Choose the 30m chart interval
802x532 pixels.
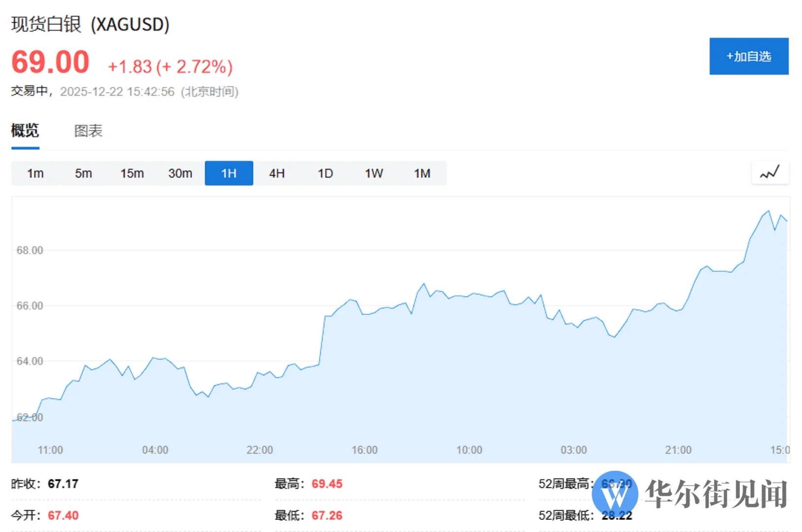pos(180,173)
